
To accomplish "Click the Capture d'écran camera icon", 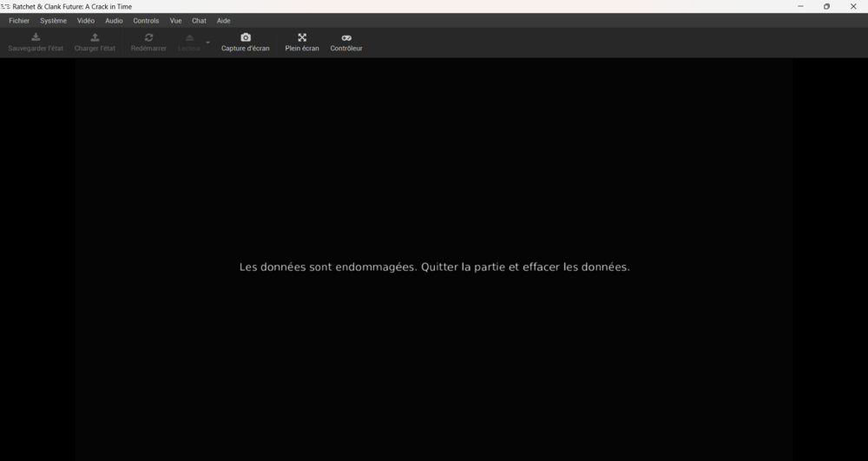I will pyautogui.click(x=246, y=38).
